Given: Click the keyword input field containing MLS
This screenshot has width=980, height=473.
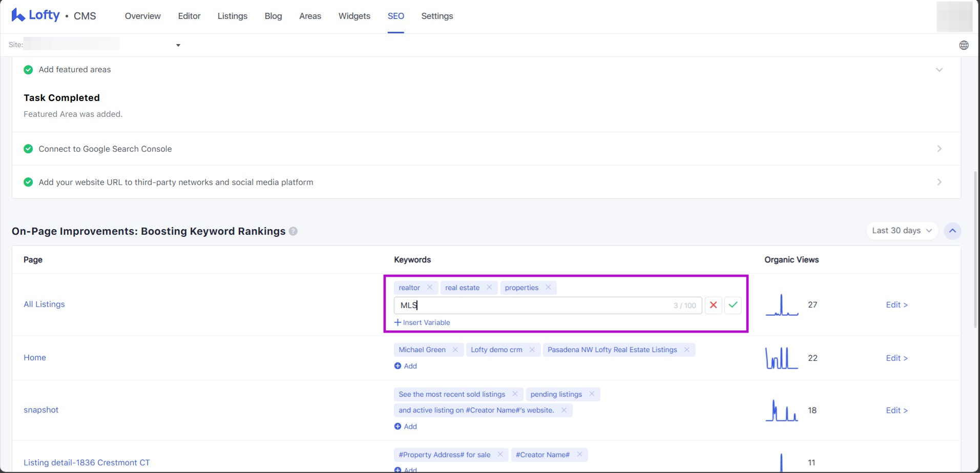Looking at the screenshot, I should click(x=533, y=305).
